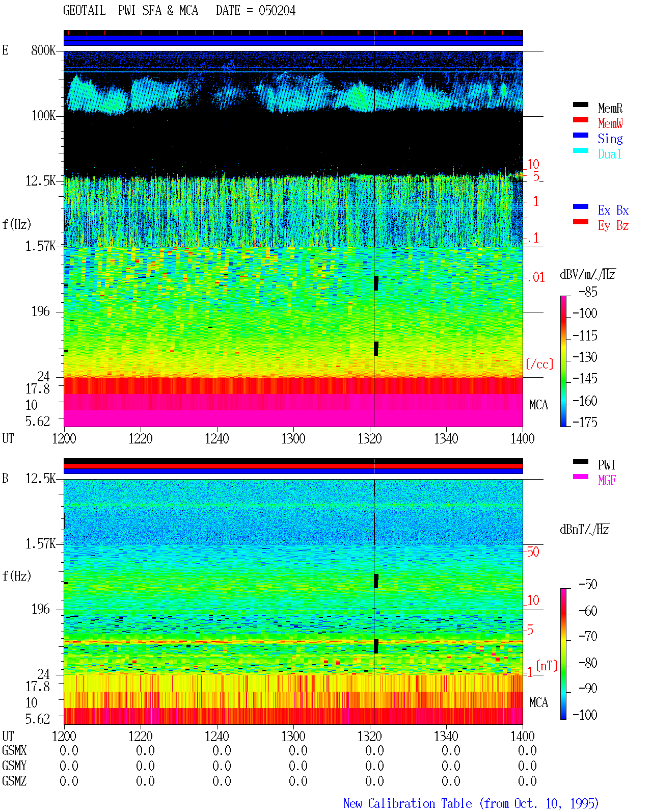Click the blue mode status bar above E spectrogram
652x812 pixels.
click(293, 40)
